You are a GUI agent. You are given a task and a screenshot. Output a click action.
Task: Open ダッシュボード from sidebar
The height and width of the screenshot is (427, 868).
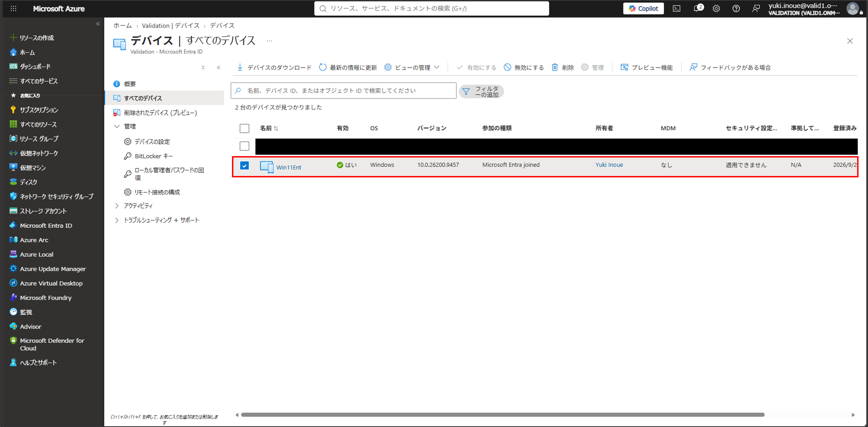(30, 67)
